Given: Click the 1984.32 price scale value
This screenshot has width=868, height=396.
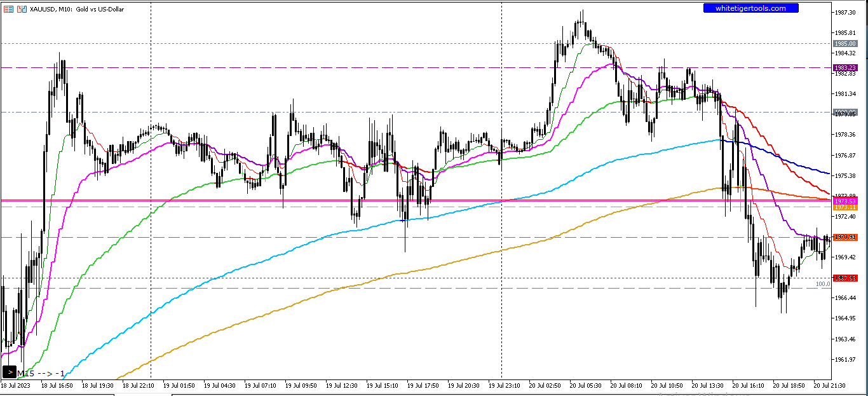Looking at the screenshot, I should (x=845, y=53).
